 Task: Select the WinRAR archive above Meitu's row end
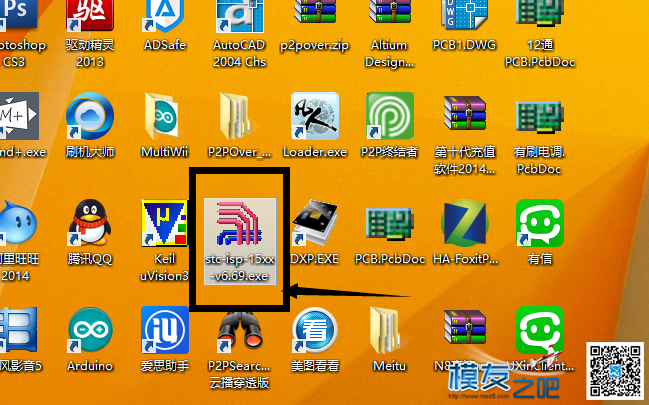click(x=465, y=327)
